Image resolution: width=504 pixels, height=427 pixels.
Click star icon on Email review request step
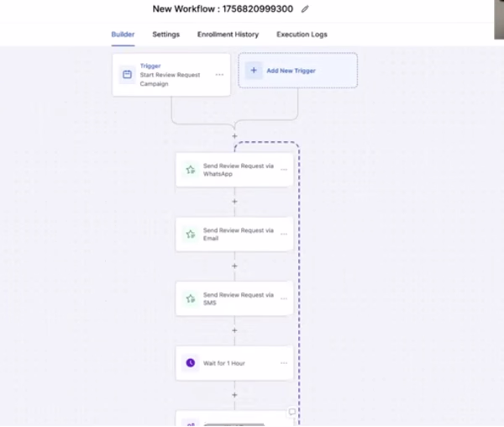pos(191,234)
